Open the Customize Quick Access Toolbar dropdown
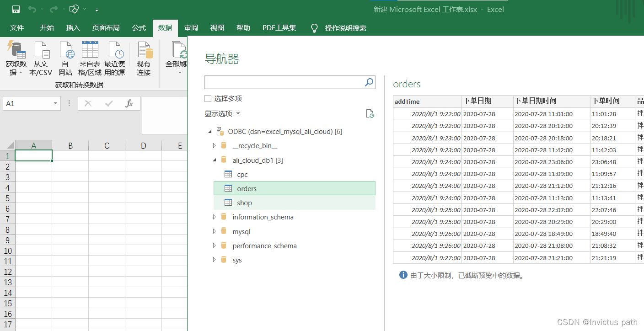This screenshot has height=331, width=644. (97, 9)
